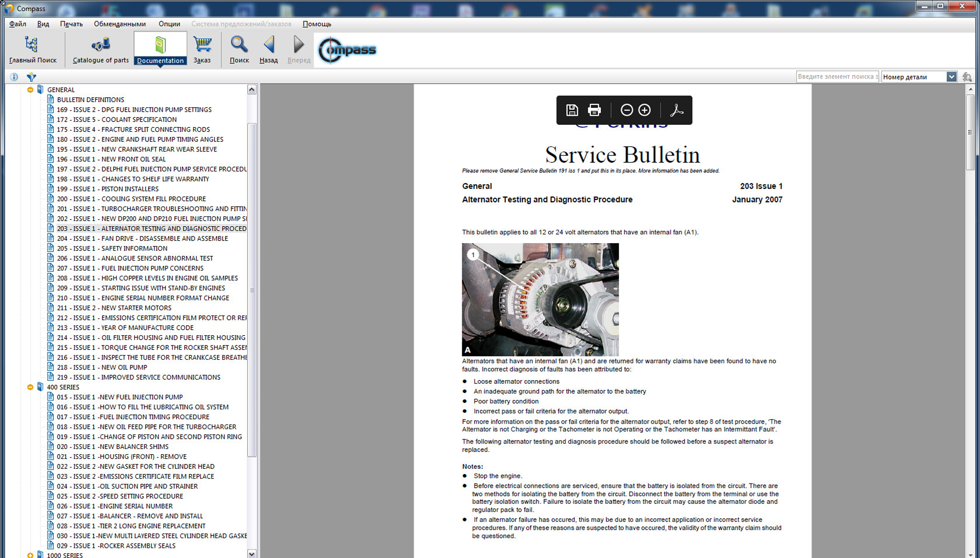Click the filter funnel icon
The height and width of the screenshot is (558, 980).
31,77
